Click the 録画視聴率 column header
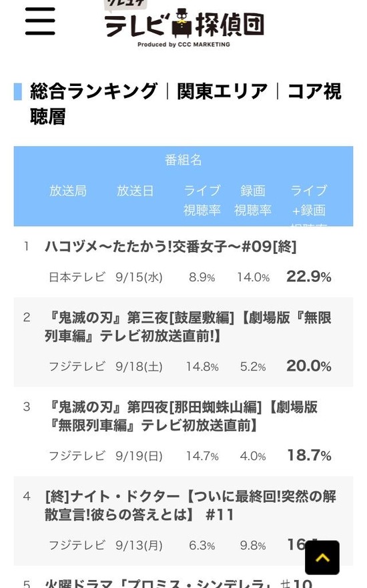 [x=253, y=200]
